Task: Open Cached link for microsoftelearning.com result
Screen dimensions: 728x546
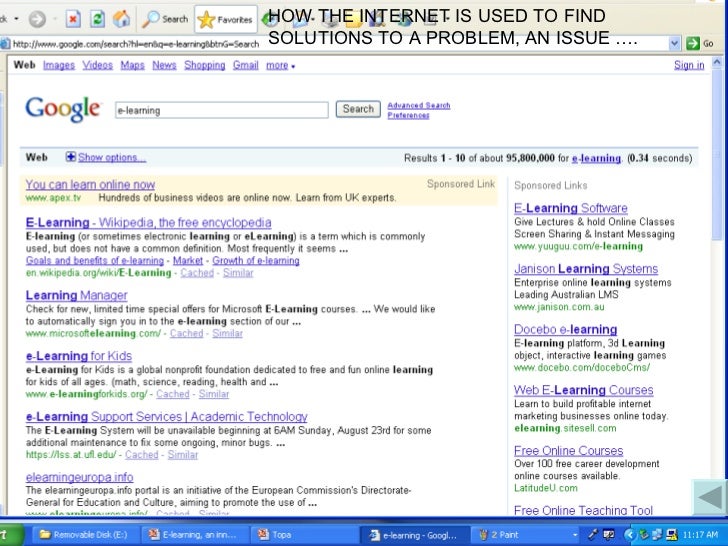Action: click(x=186, y=333)
